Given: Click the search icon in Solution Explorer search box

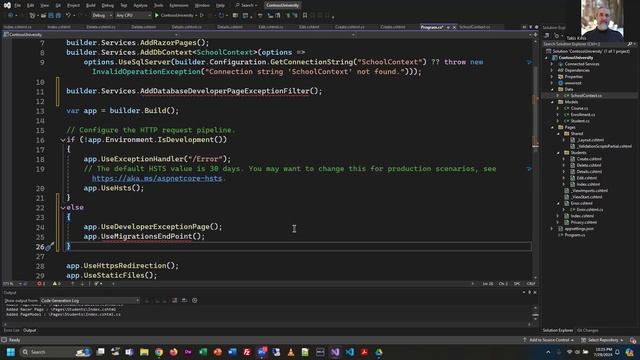Looking at the screenshot, I should coord(629,44).
